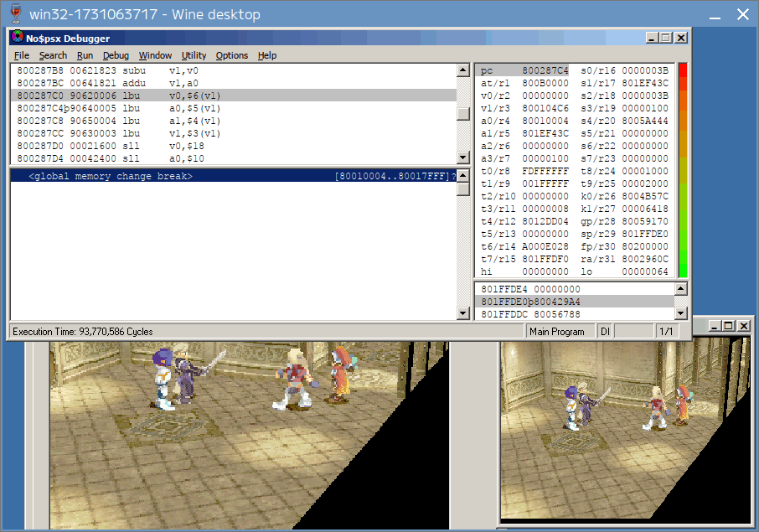Select the global memory change break entry

click(x=234, y=176)
